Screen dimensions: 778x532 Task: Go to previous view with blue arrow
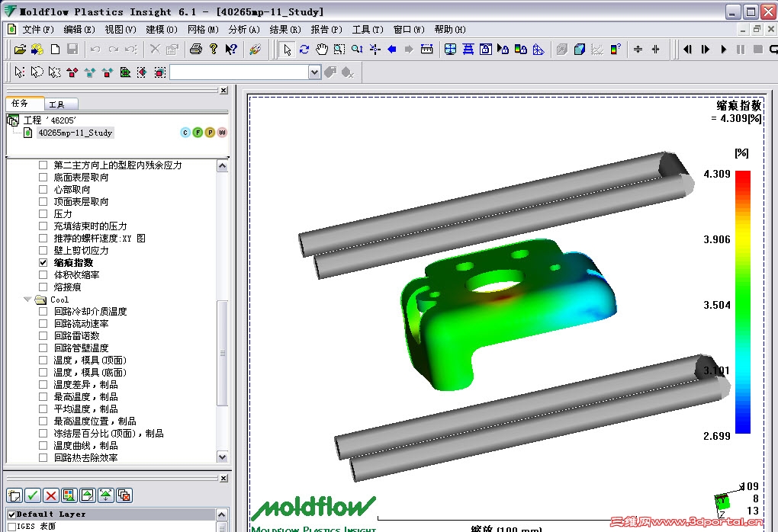392,49
